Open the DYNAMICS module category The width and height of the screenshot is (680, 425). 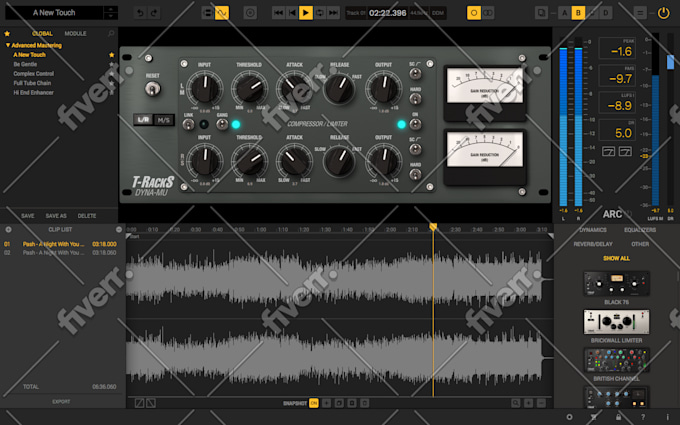coord(593,230)
